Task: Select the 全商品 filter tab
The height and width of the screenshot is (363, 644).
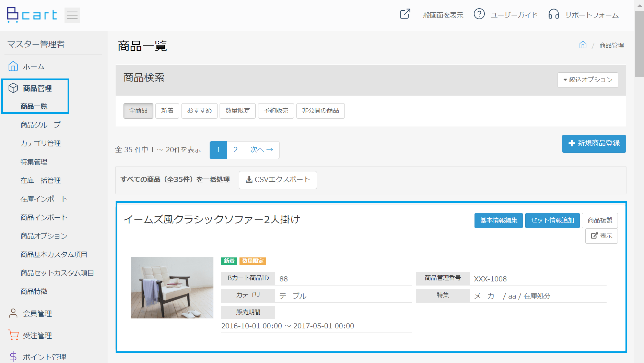Action: 138,111
